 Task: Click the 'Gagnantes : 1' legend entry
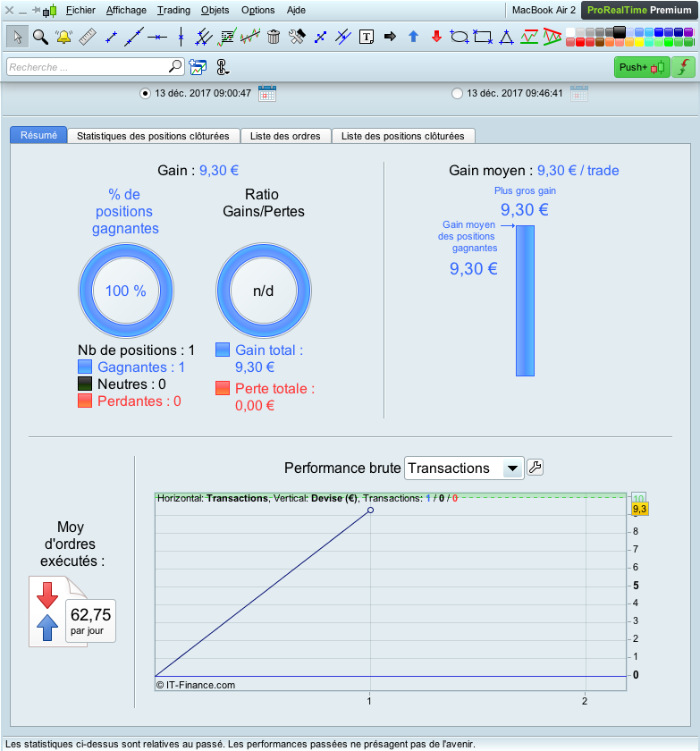coord(131,367)
